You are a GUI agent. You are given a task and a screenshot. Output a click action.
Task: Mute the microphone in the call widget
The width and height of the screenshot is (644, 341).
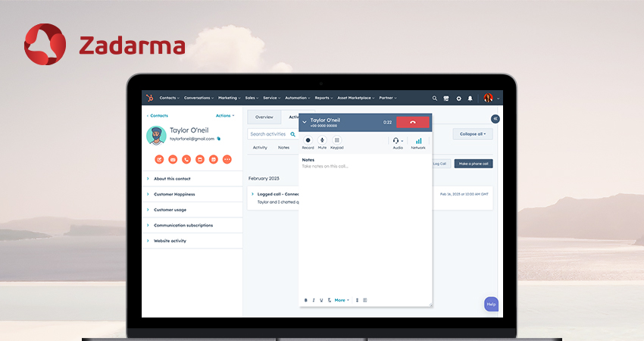click(x=323, y=142)
